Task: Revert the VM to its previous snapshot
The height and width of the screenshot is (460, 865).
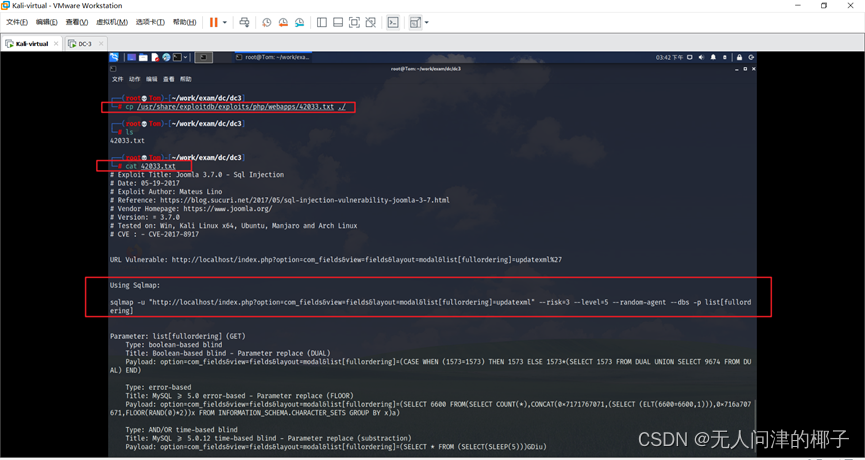Action: pyautogui.click(x=283, y=22)
